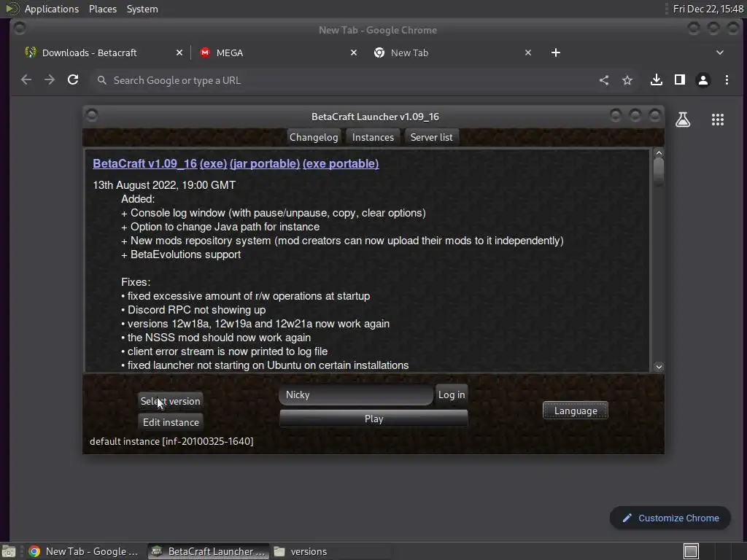
Task: Click the Select version button
Action: [x=170, y=401]
